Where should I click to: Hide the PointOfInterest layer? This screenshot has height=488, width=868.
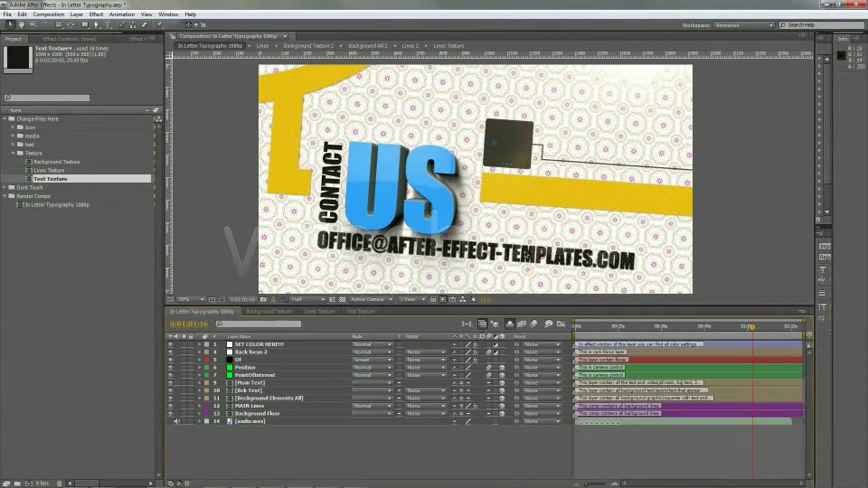click(171, 375)
